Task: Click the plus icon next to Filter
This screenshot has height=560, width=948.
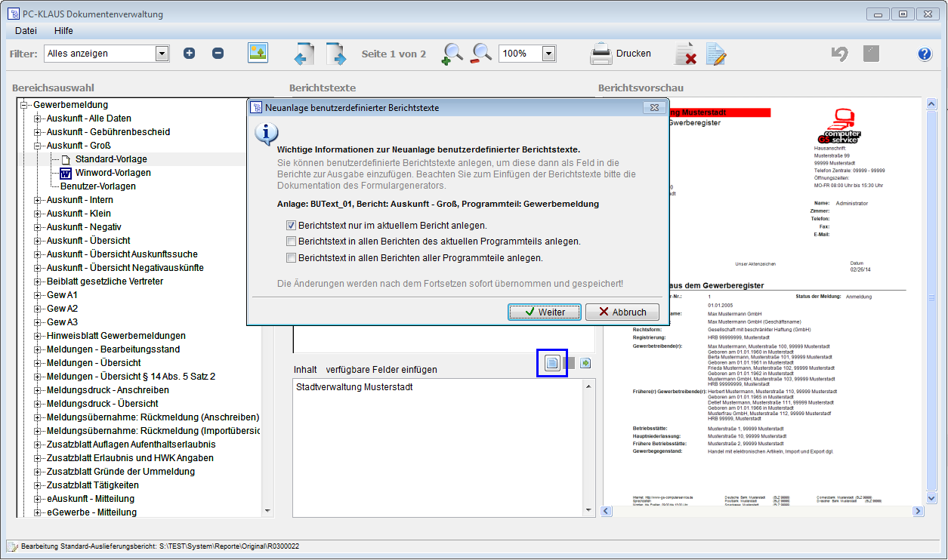Action: click(189, 54)
